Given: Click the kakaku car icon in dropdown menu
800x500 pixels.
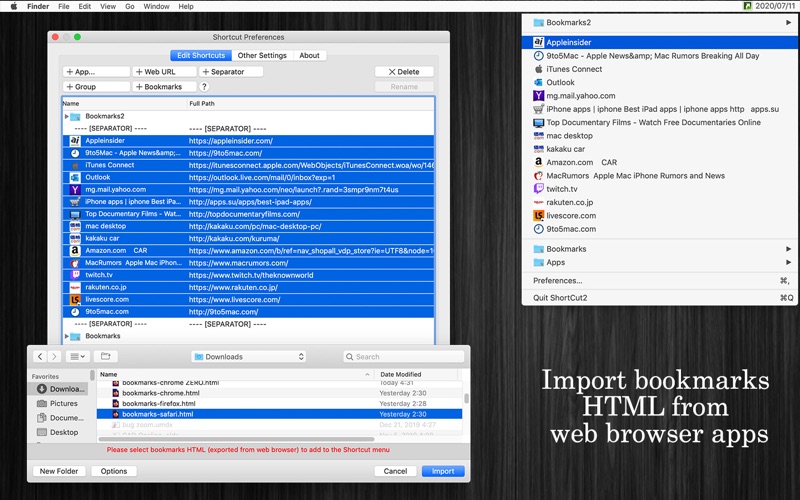Looking at the screenshot, I should 538,149.
